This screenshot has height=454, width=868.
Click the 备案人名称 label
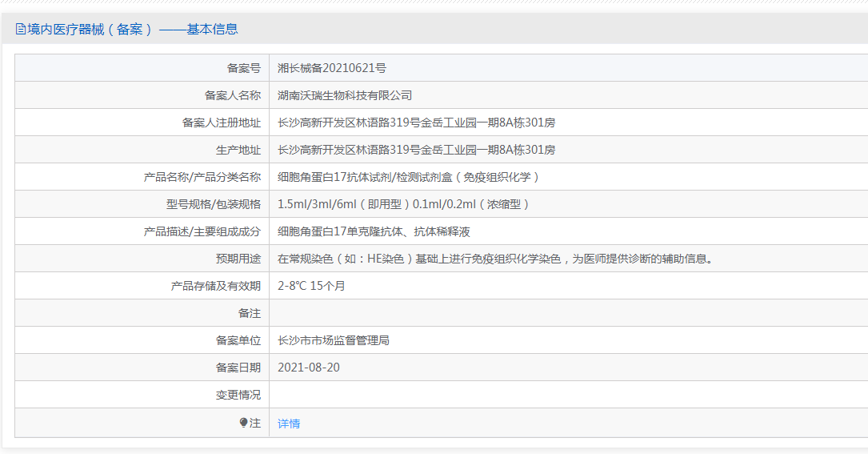coord(233,95)
